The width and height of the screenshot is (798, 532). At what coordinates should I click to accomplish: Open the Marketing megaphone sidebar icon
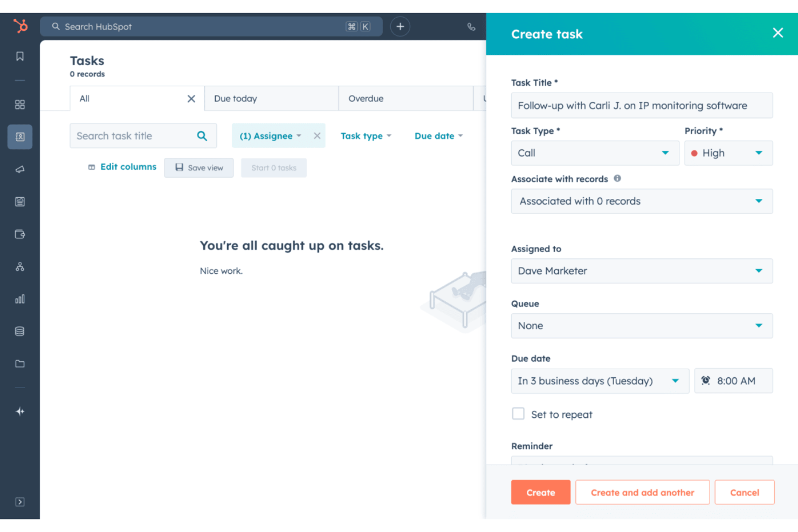tap(19, 169)
